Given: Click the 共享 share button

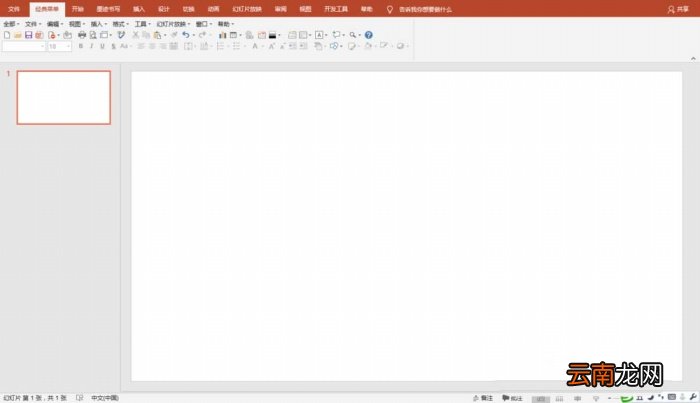Looking at the screenshot, I should point(678,9).
